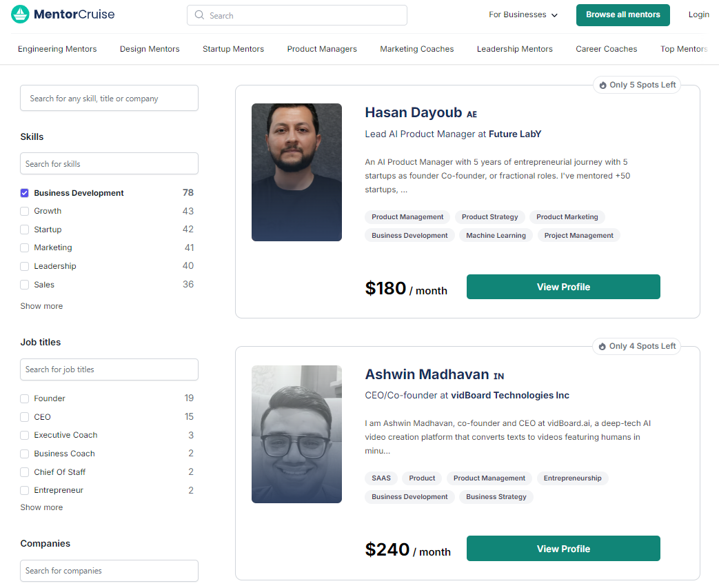Screen dimensions: 719x588
Task: Click Search for any skill, title or company field
Action: (x=109, y=98)
